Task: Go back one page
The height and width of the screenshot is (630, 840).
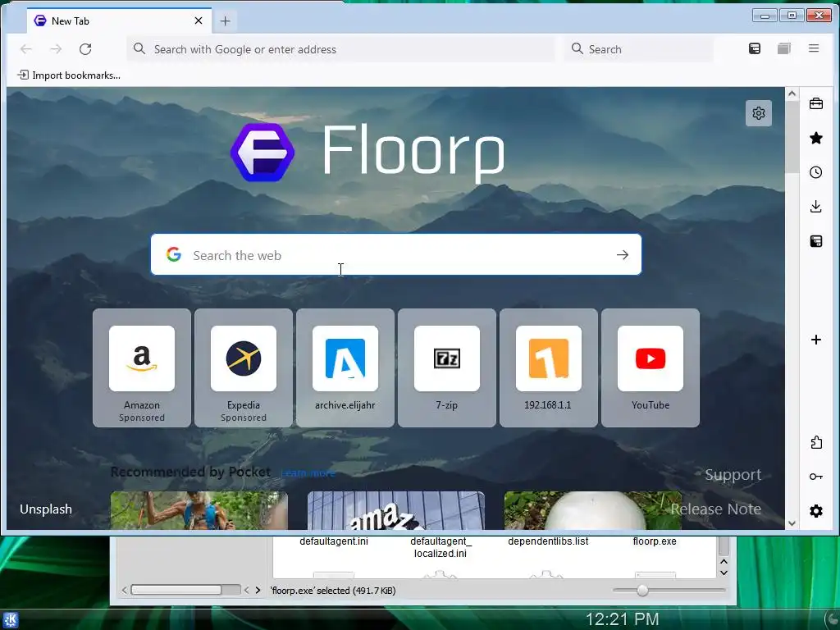Action: (26, 49)
